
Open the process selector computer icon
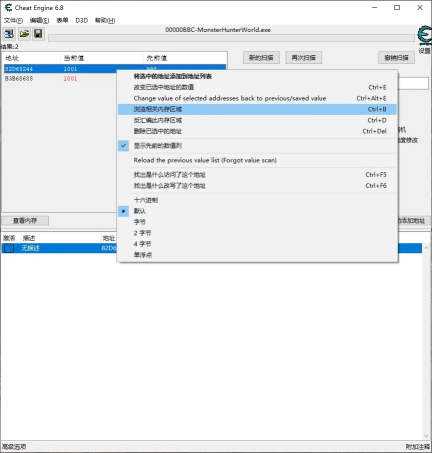[x=9, y=34]
